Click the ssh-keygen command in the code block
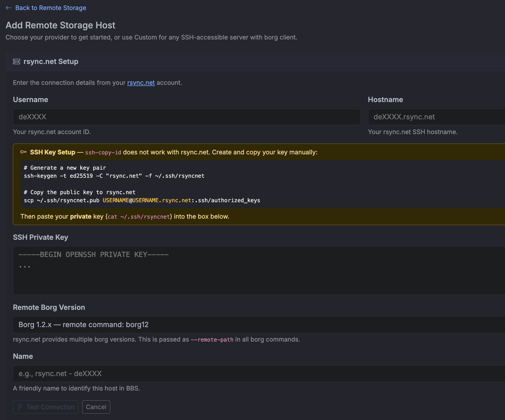 click(x=114, y=176)
